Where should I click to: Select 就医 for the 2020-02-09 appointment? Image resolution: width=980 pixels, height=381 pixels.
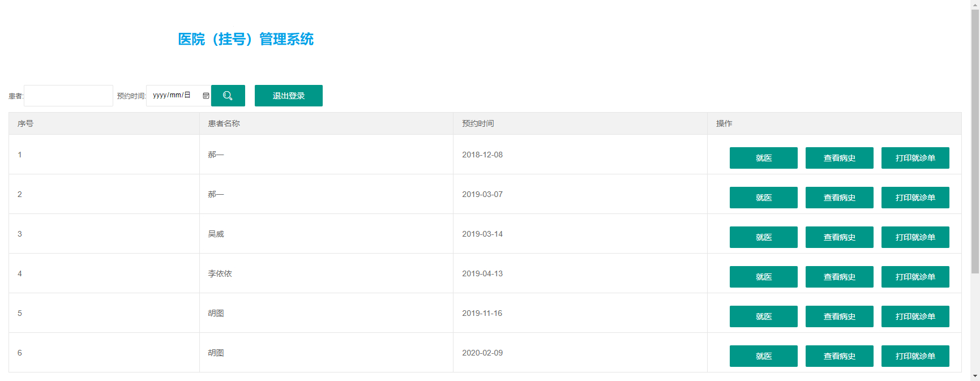763,356
